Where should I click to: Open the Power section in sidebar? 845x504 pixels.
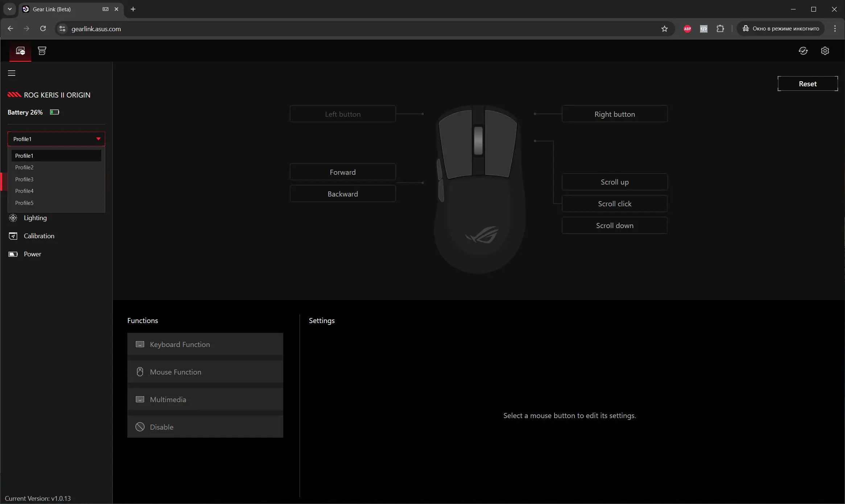tap(32, 254)
